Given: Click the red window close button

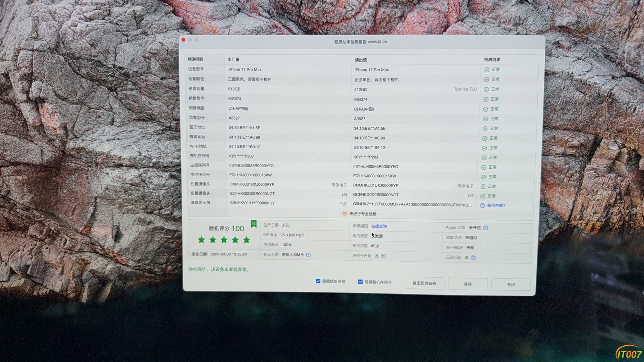Looking at the screenshot, I should 183,40.
